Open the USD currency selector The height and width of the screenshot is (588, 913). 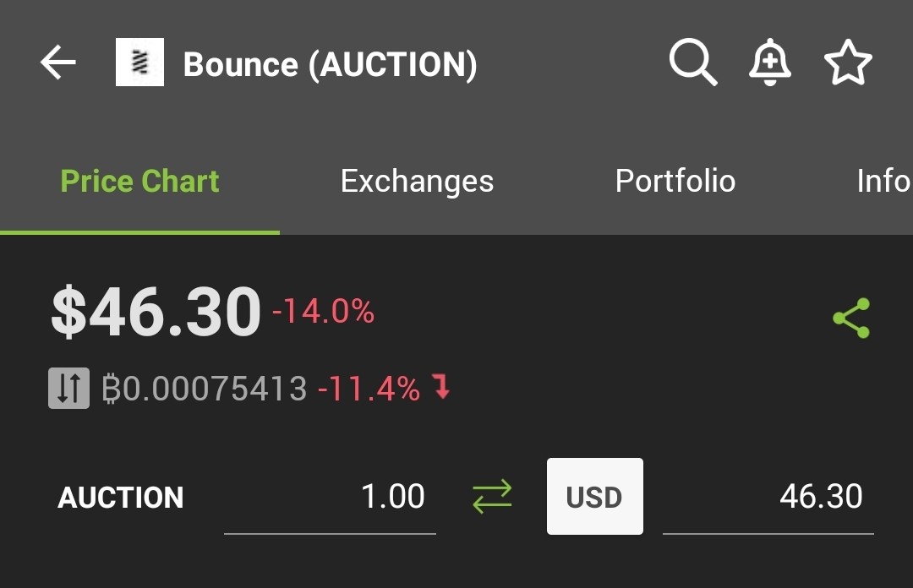click(x=594, y=496)
